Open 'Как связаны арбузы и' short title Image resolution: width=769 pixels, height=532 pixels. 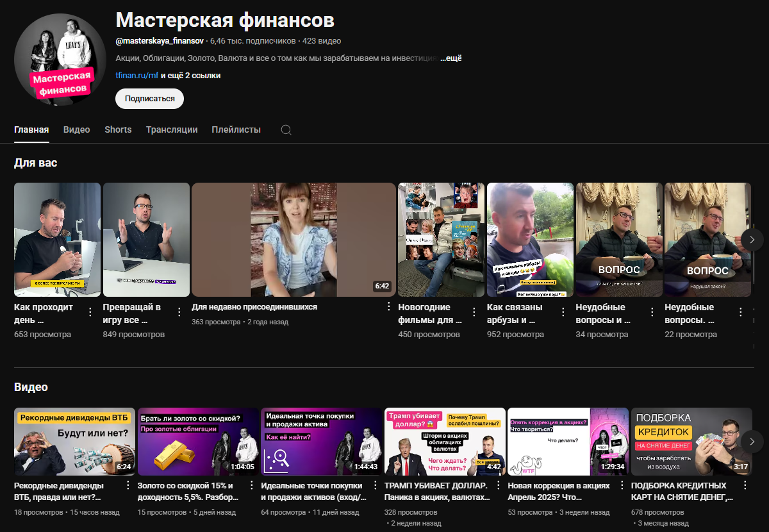[515, 313]
